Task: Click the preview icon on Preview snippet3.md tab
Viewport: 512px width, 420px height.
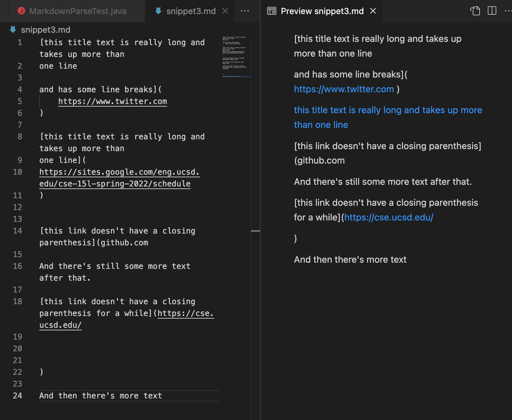Action: pyautogui.click(x=272, y=11)
